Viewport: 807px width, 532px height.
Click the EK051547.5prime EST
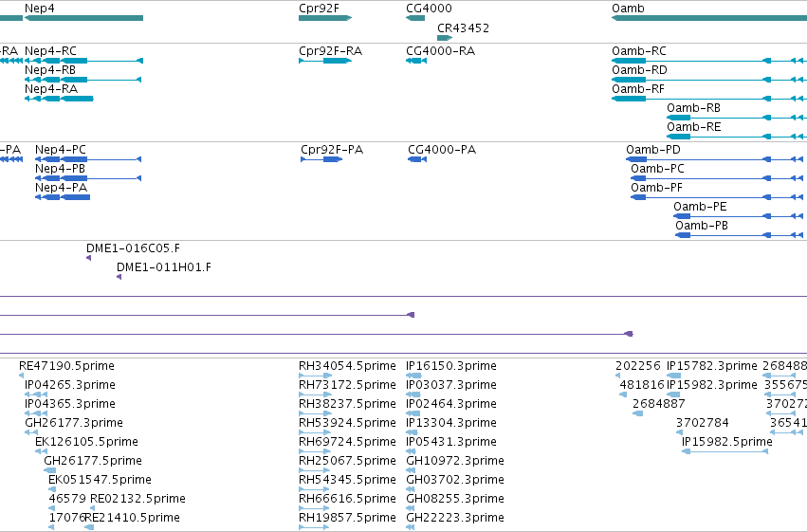51,490
